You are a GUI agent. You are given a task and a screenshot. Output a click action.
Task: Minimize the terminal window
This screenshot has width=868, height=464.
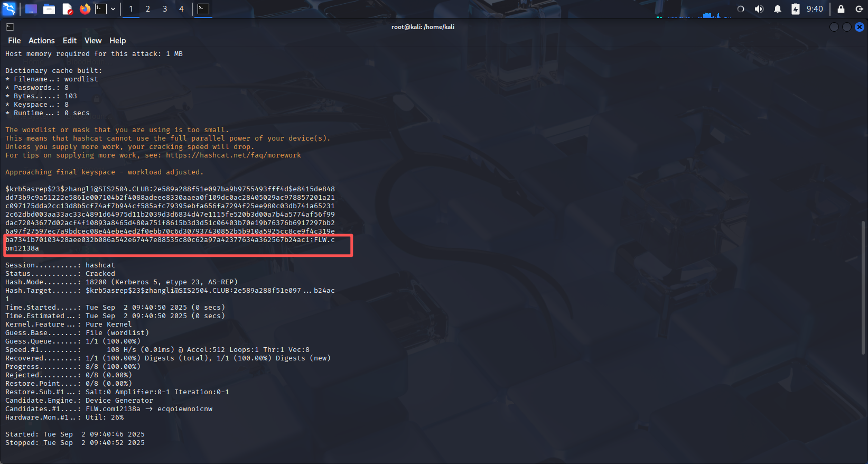point(834,27)
